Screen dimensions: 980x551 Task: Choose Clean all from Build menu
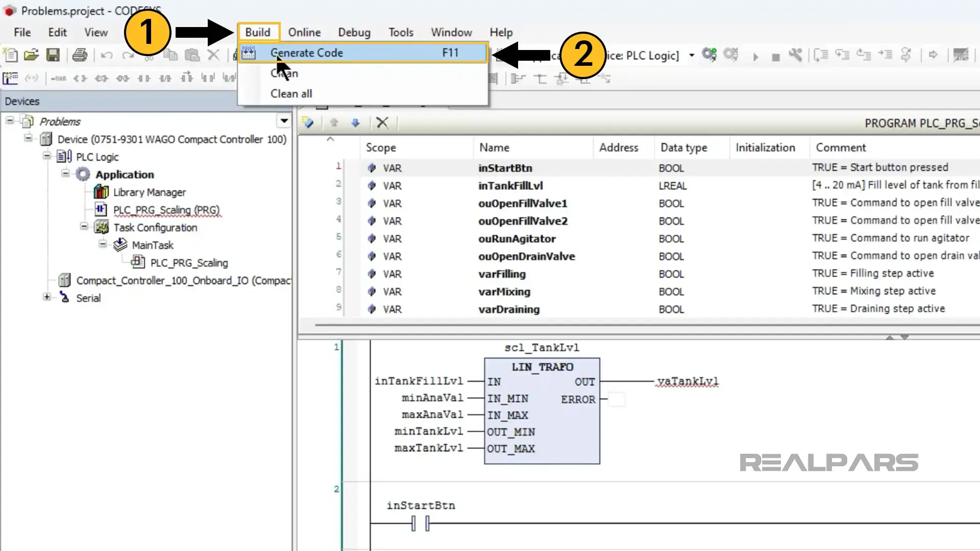coord(362,93)
